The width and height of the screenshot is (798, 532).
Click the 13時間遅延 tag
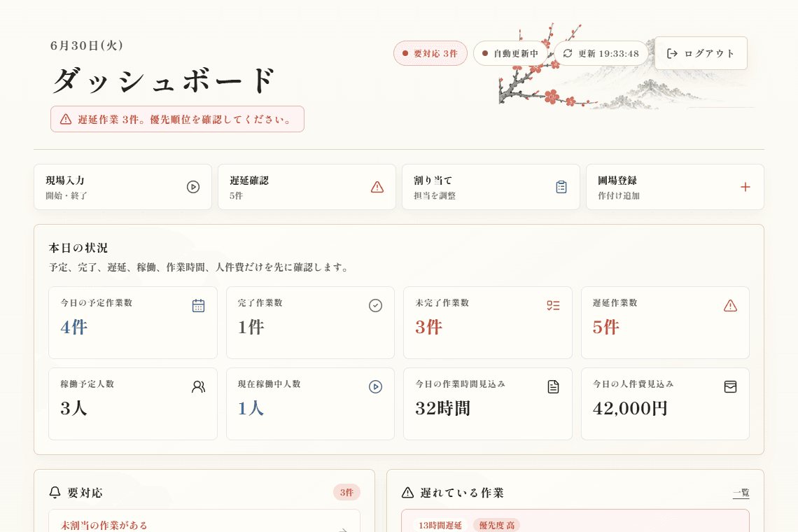(440, 526)
